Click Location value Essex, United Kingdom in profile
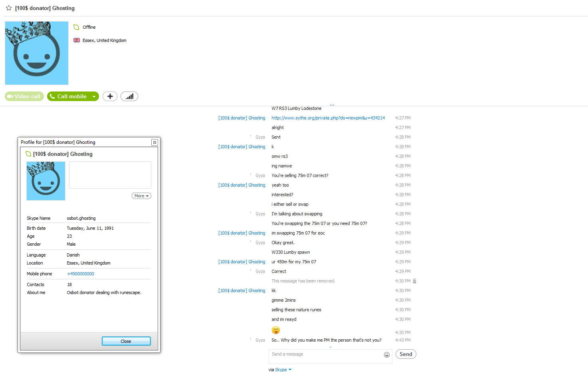588x372 pixels. tap(89, 263)
